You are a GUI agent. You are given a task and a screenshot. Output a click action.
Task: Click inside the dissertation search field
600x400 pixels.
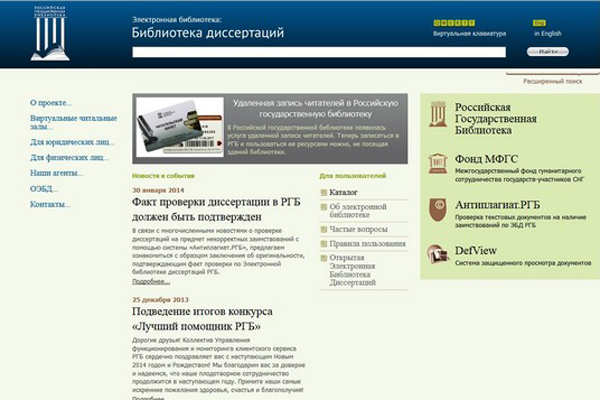(319, 52)
